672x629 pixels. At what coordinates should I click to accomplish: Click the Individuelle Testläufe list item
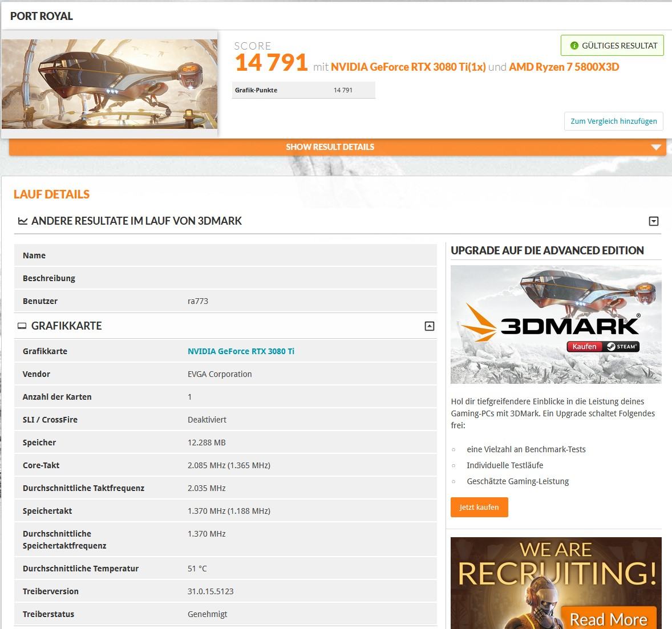click(505, 465)
